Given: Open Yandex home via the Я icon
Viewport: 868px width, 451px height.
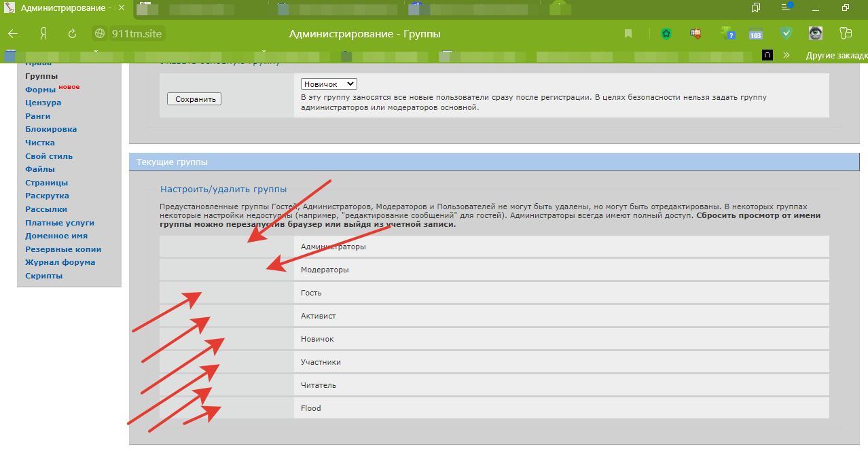Looking at the screenshot, I should (43, 34).
